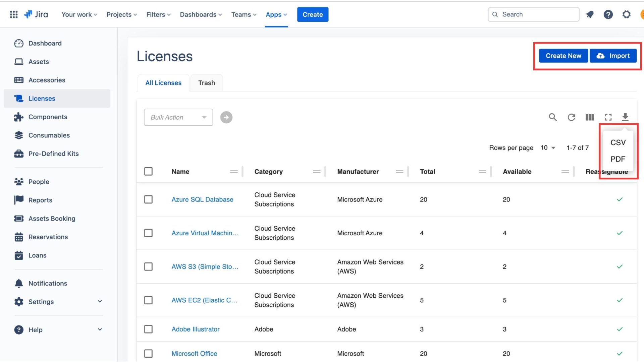Open the Azure Virtual Machin… license
The height and width of the screenshot is (362, 644).
(x=205, y=233)
